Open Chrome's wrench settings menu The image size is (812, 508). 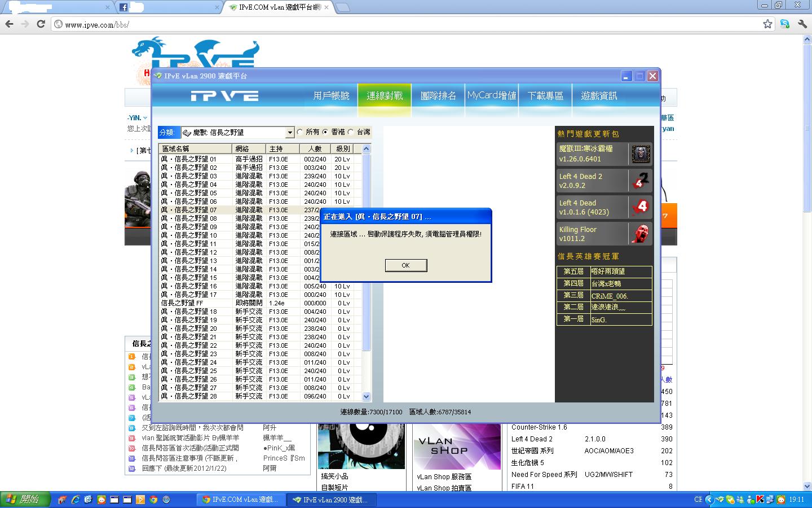coord(802,24)
